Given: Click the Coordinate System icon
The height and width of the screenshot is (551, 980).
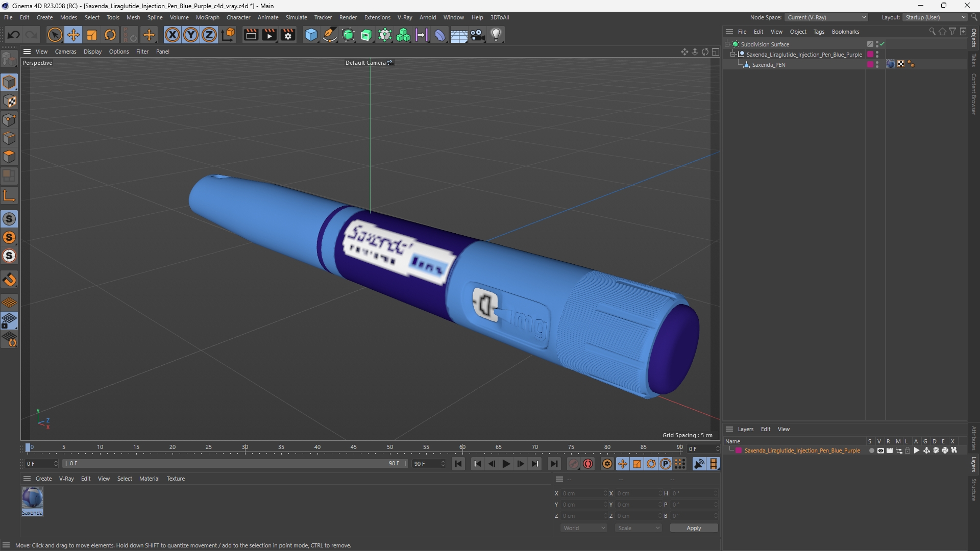Looking at the screenshot, I should [x=228, y=35].
